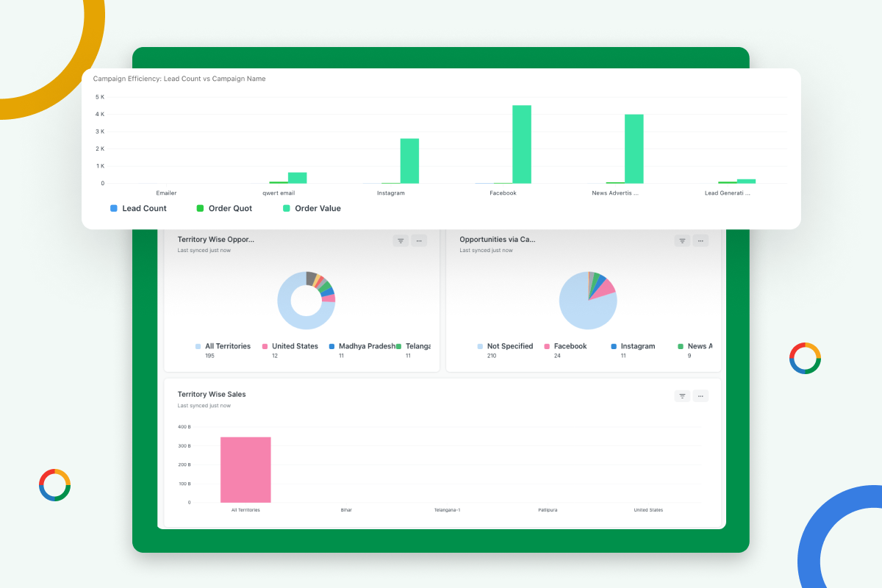Screen dimensions: 882x588
Task: Click the pink Facebook slice of the pie
Action: tap(604, 287)
